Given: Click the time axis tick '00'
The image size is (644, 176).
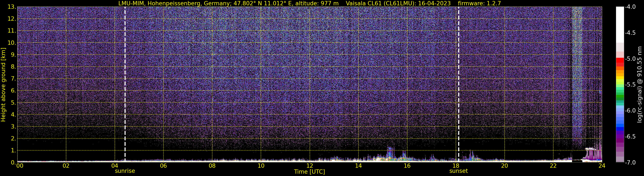Looking at the screenshot, I should [20, 166].
